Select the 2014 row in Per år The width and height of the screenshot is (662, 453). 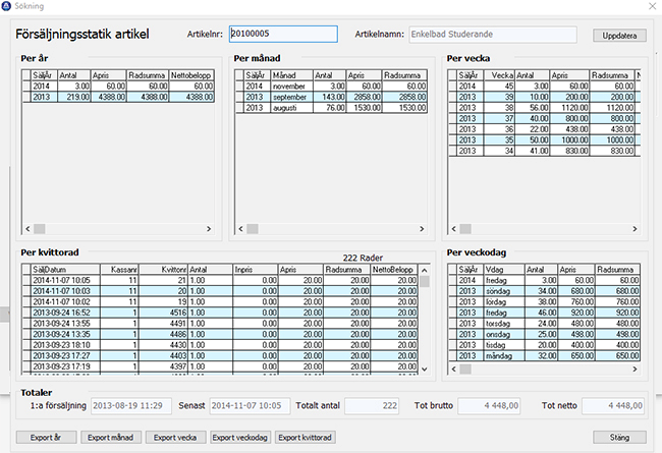pyautogui.click(x=118, y=86)
